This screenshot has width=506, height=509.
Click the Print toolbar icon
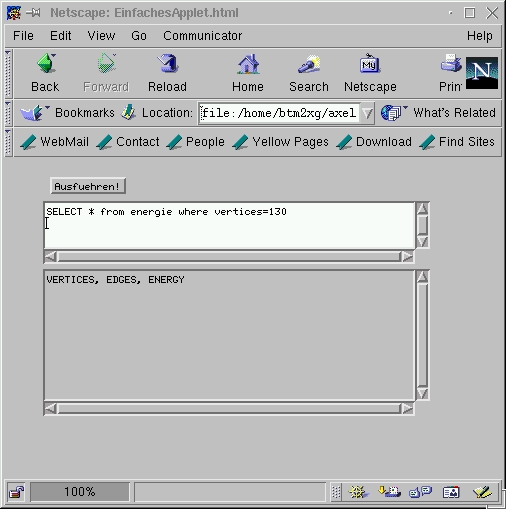pyautogui.click(x=451, y=63)
